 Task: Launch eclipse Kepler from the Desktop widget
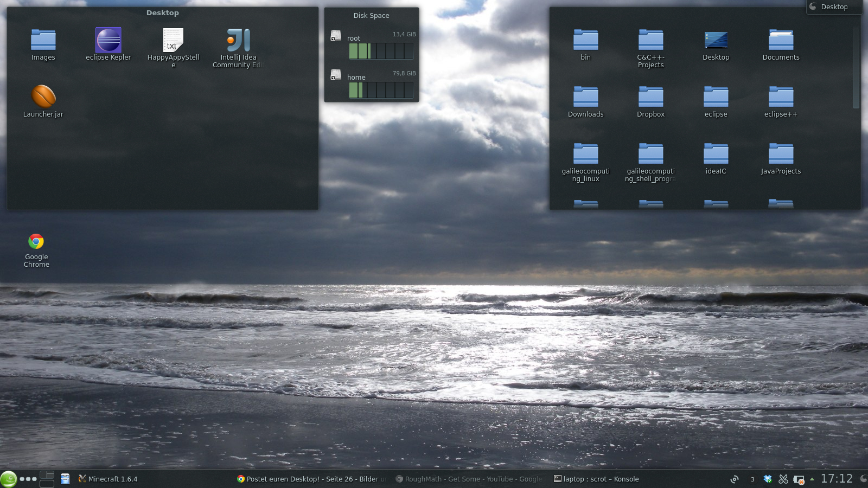click(x=108, y=41)
